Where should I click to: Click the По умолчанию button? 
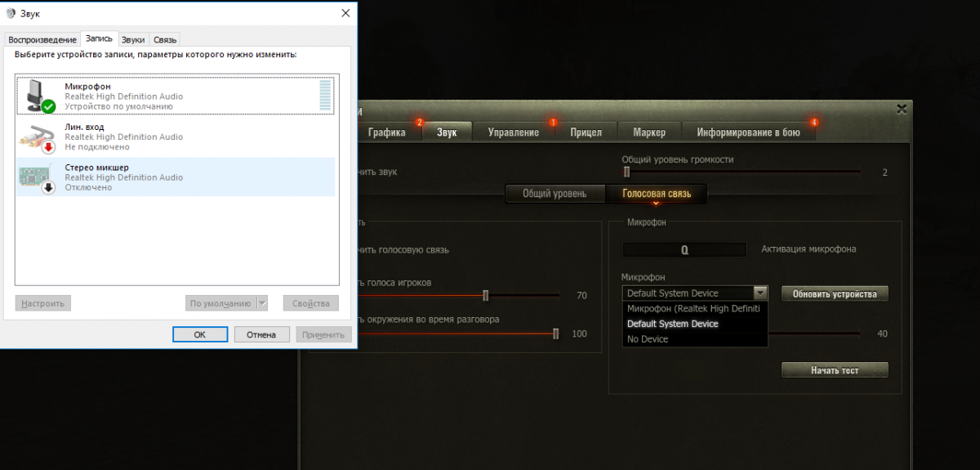tap(220, 303)
